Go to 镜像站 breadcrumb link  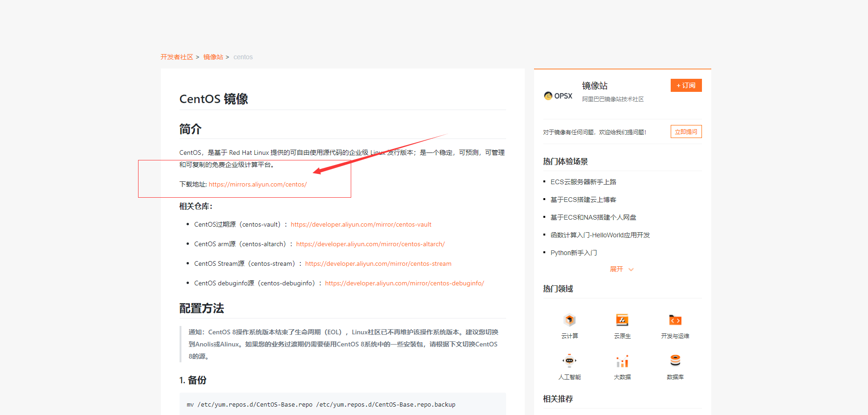click(x=213, y=57)
